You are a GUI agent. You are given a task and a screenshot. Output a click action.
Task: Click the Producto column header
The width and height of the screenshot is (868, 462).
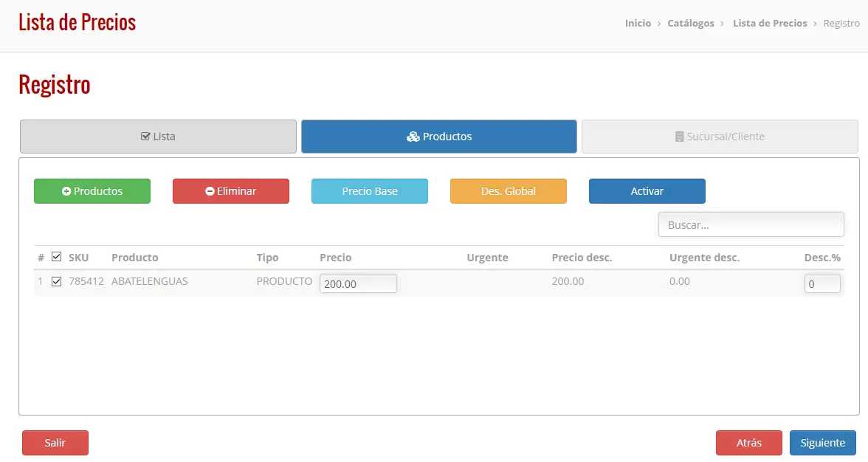coord(135,258)
